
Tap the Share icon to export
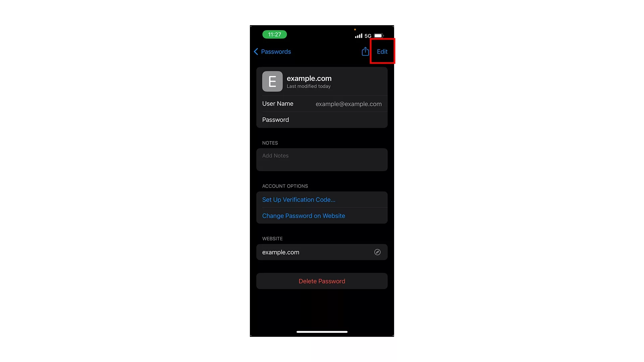(365, 51)
